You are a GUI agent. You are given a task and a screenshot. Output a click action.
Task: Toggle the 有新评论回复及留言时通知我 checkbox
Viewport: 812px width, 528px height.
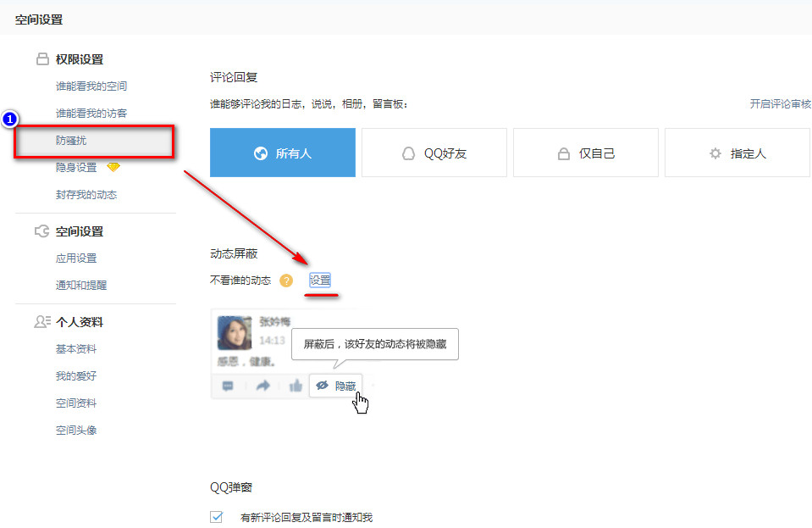coord(217,517)
